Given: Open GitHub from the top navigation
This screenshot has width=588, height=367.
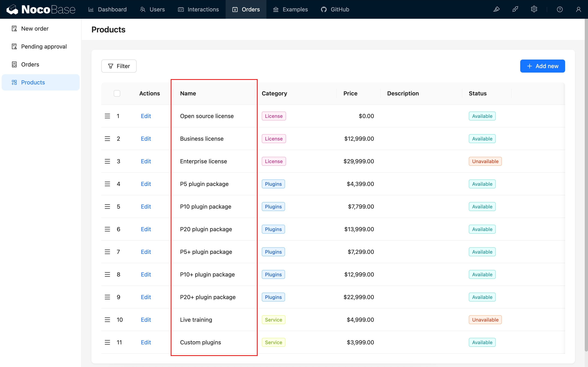Looking at the screenshot, I should (x=335, y=9).
